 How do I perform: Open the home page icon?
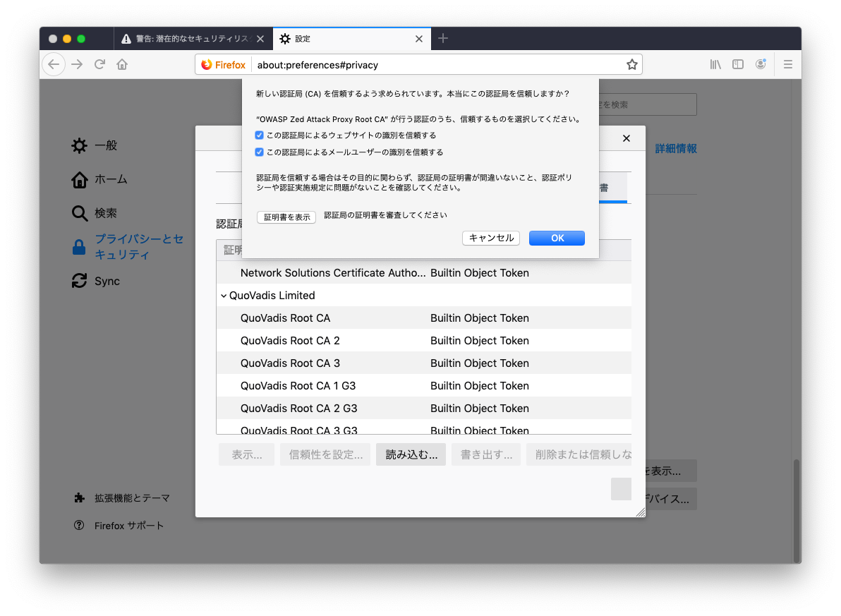click(122, 65)
